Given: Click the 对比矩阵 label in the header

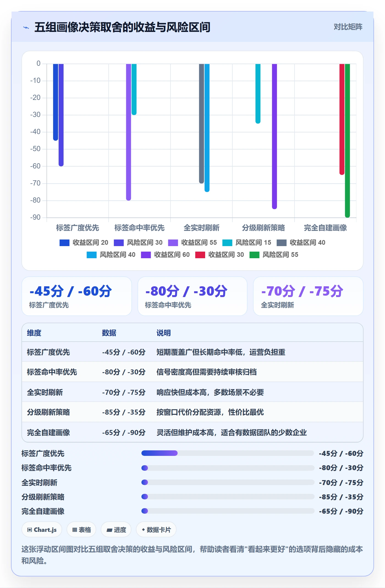Looking at the screenshot, I should (x=348, y=27).
